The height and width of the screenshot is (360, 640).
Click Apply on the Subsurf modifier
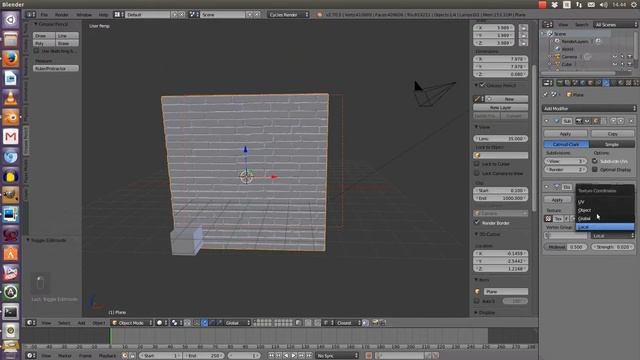coord(565,133)
